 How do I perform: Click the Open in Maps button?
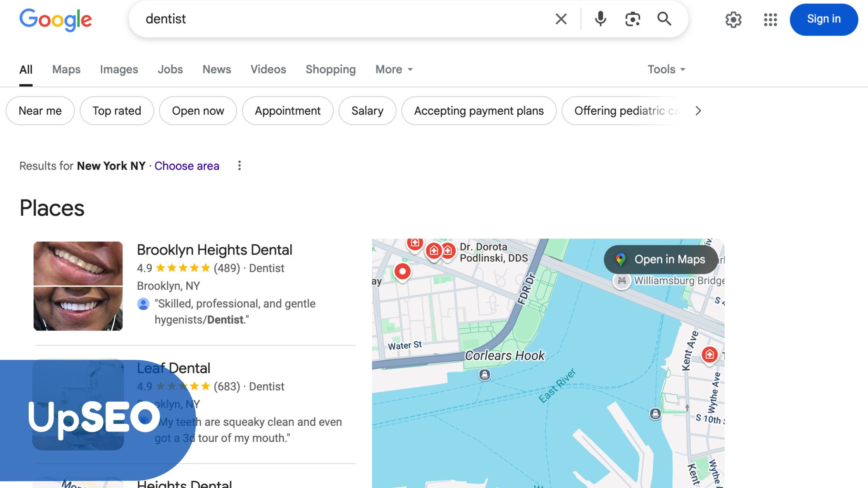[x=661, y=259]
